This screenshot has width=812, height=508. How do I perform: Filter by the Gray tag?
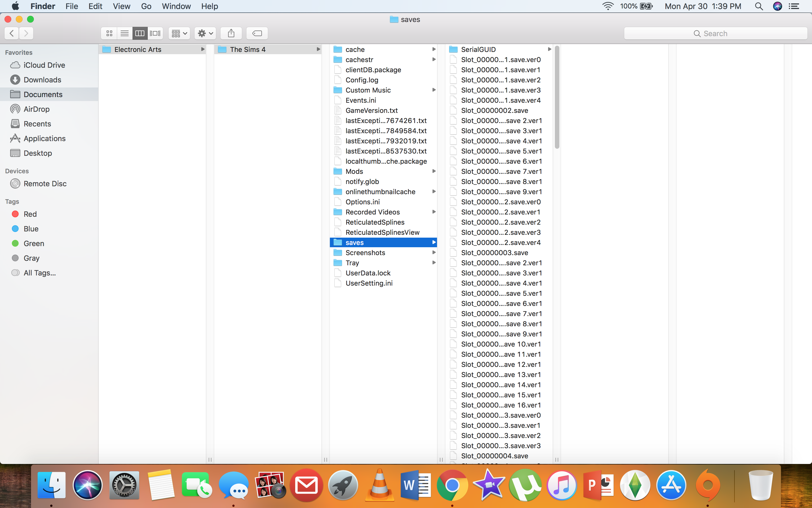point(49,258)
